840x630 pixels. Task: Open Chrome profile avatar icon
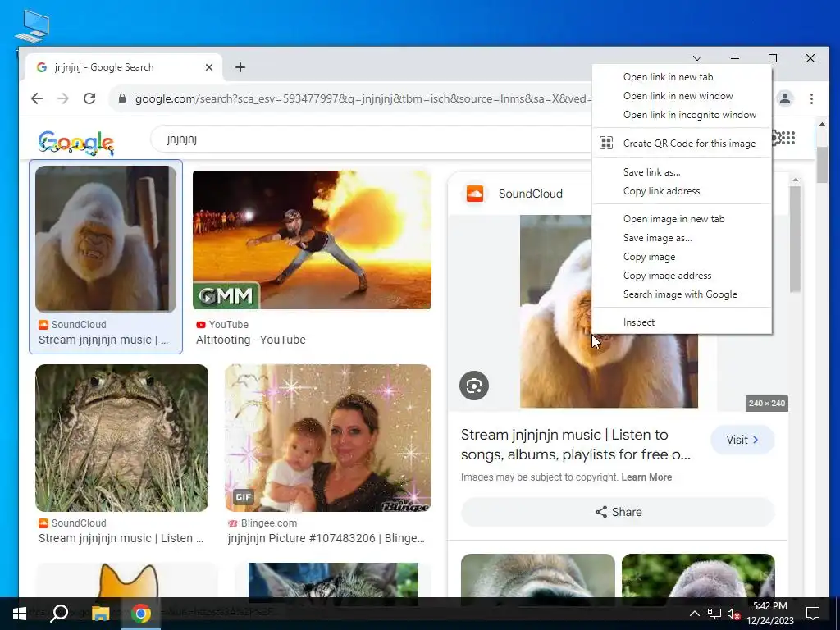coord(785,98)
